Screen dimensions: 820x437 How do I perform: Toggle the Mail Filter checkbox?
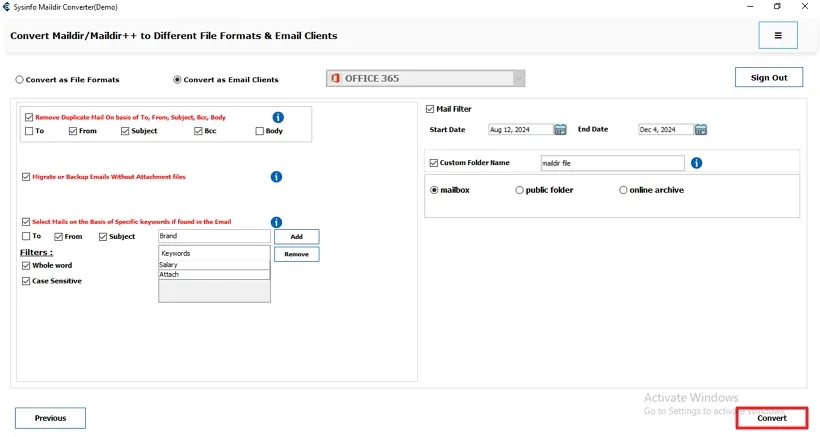pyautogui.click(x=430, y=109)
